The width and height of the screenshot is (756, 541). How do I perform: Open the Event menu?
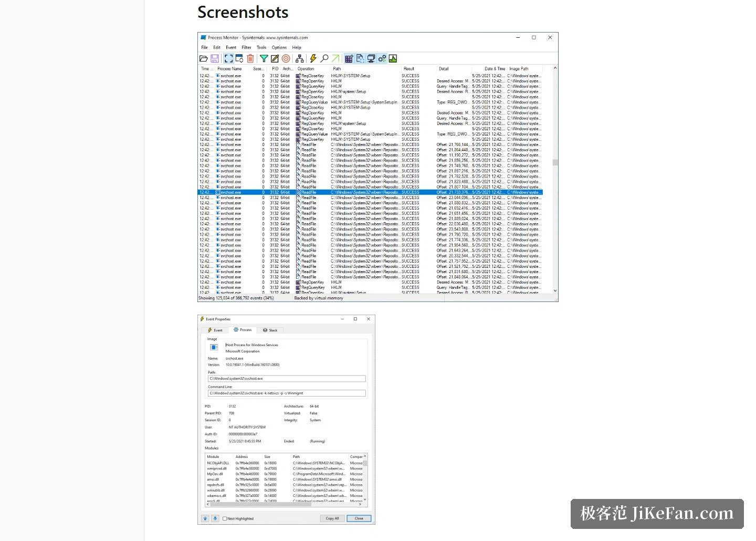[x=231, y=47]
